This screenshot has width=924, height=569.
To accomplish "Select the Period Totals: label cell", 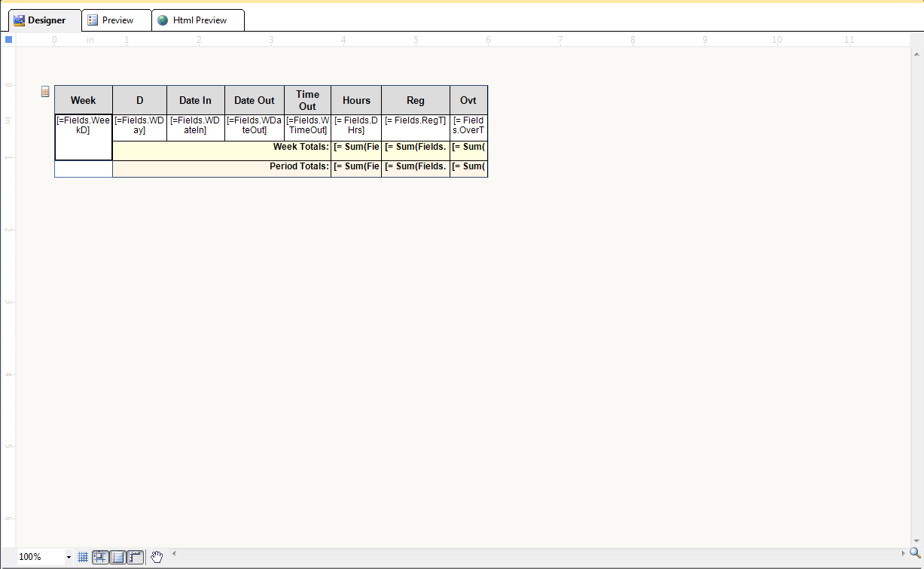I will 222,169.
